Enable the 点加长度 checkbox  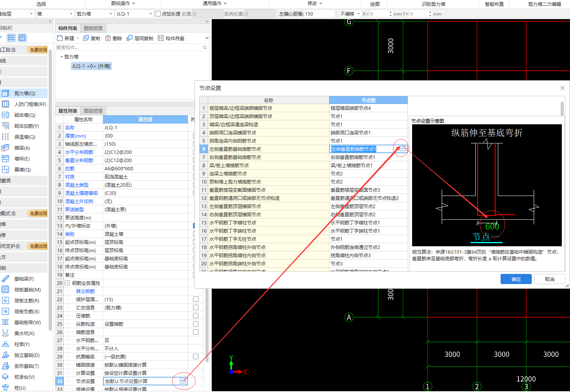pos(158,14)
